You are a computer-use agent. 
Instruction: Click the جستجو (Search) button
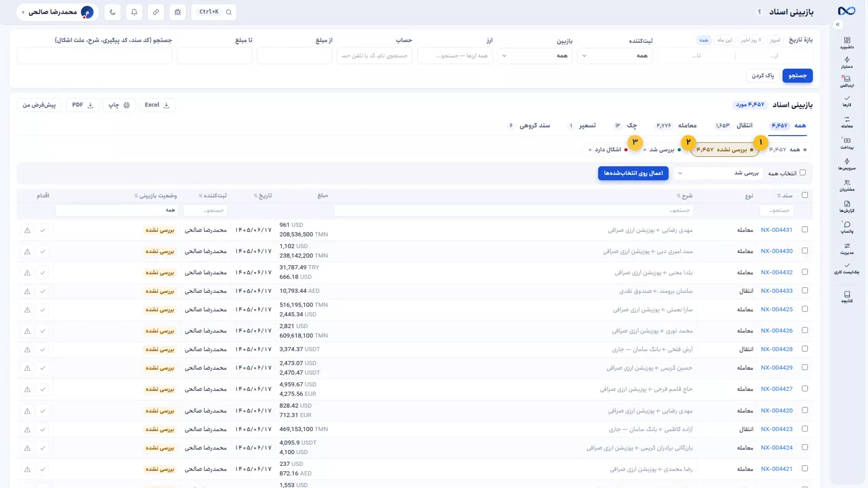(x=797, y=75)
